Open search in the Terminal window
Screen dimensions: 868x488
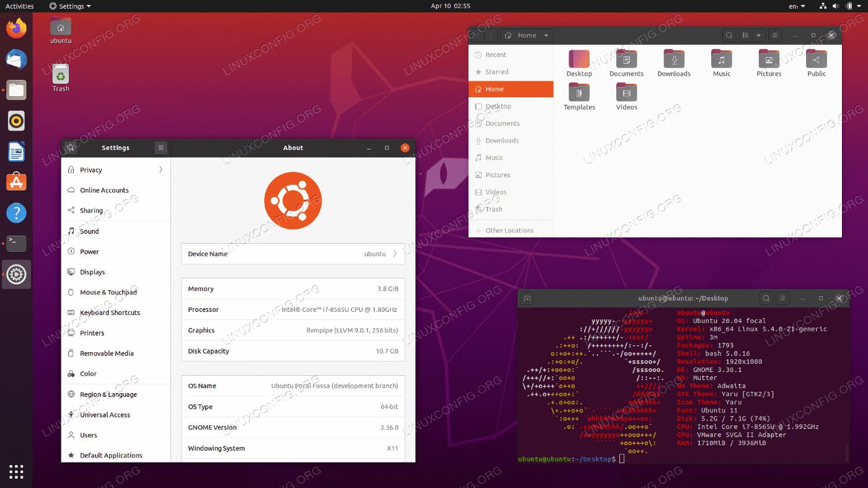pos(766,298)
